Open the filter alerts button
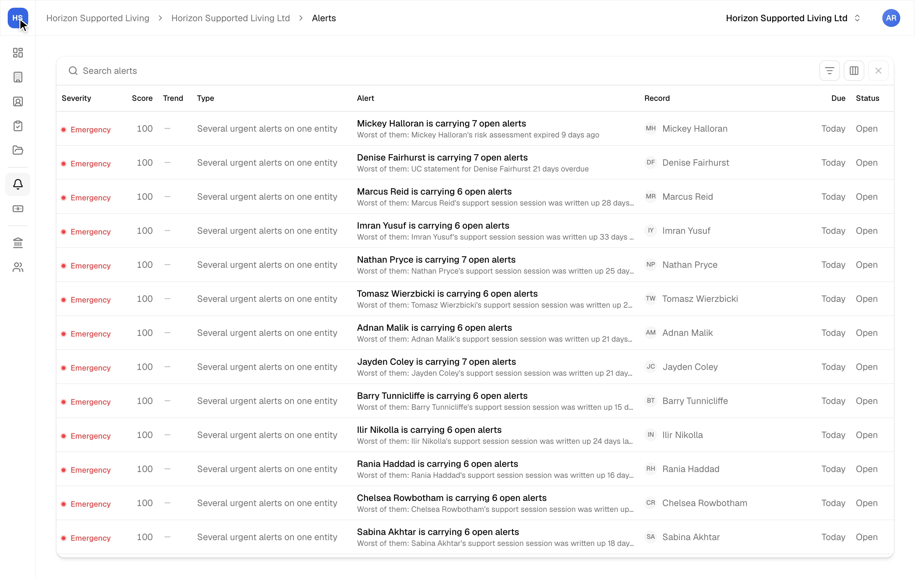Image resolution: width=924 pixels, height=578 pixels. pyautogui.click(x=829, y=71)
